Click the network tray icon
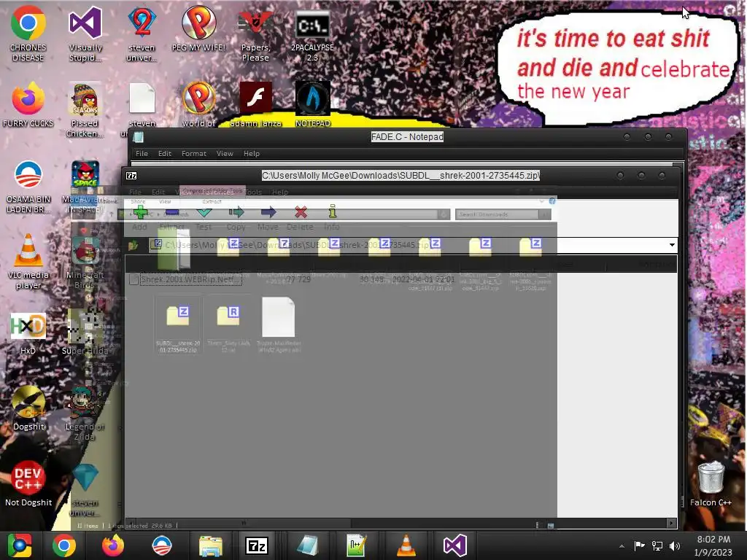The width and height of the screenshot is (747, 560). tap(657, 546)
